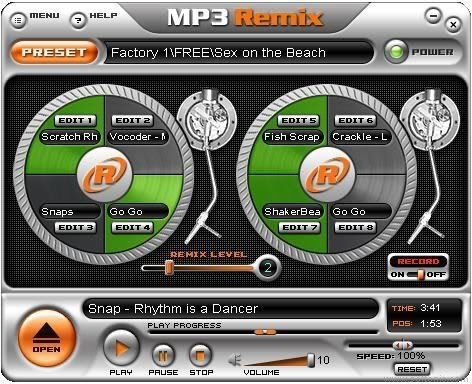Click the Edit 5 button for Fish Scrap

299,120
